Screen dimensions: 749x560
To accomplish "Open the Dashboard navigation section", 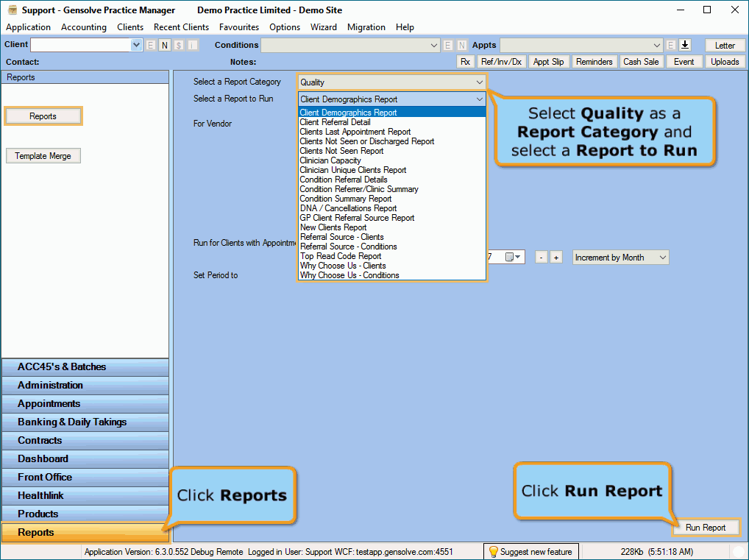I will click(x=85, y=458).
